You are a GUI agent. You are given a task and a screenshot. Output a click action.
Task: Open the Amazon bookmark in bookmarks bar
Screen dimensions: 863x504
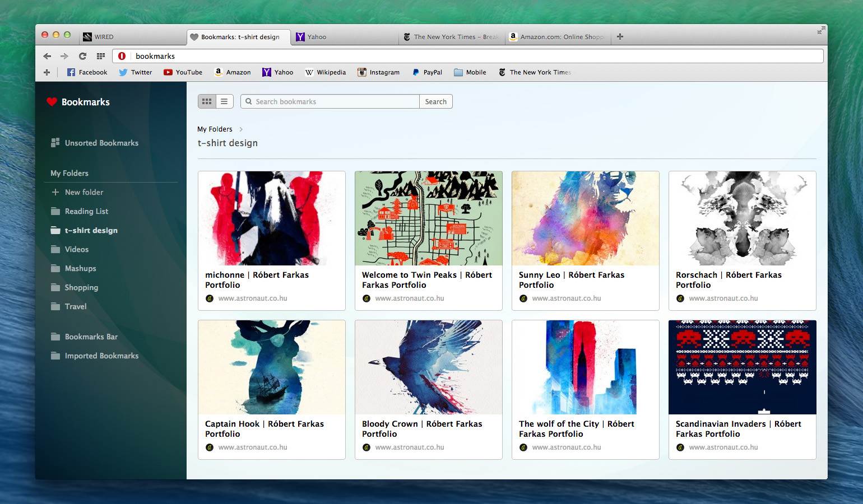(233, 72)
